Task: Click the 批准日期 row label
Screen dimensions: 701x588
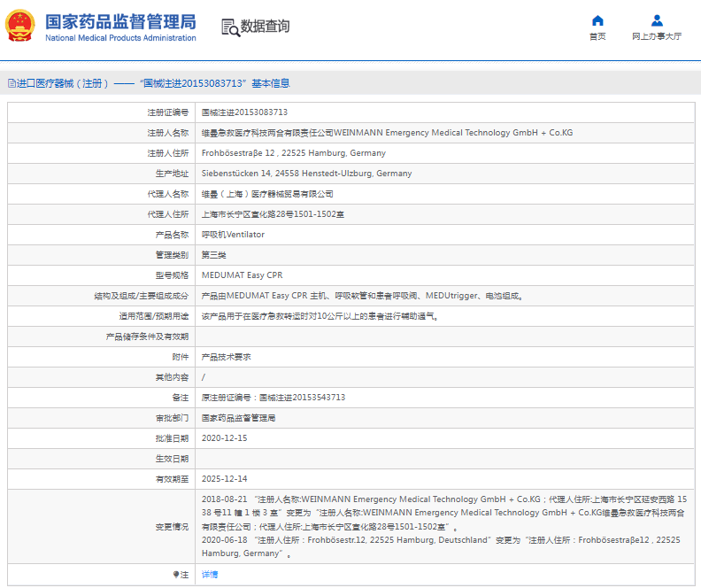Action: (172, 438)
